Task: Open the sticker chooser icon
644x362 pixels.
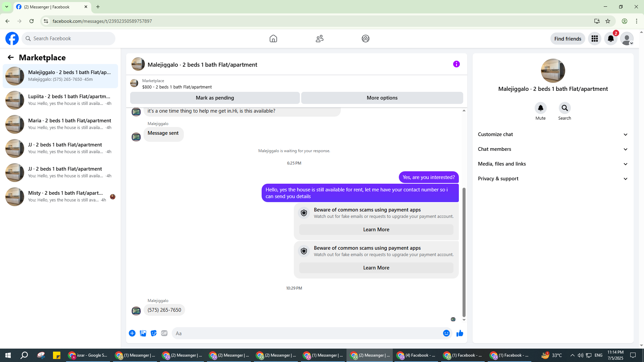Action: pyautogui.click(x=154, y=333)
